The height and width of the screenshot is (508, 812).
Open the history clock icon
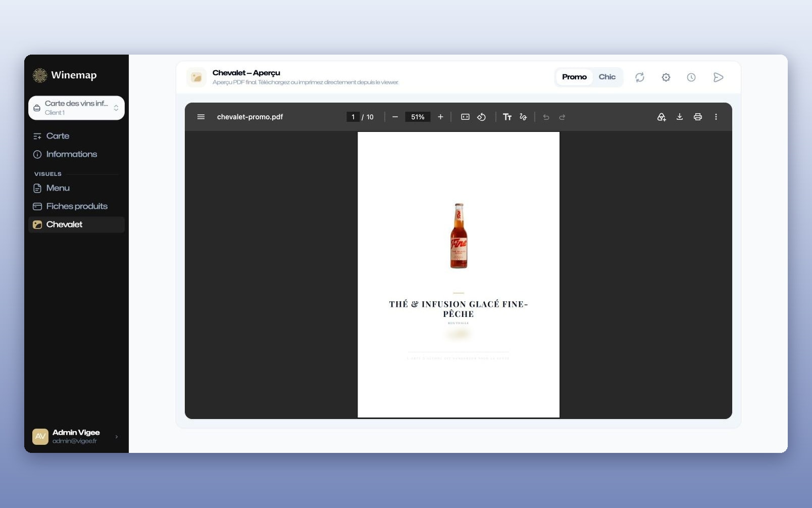pyautogui.click(x=691, y=77)
